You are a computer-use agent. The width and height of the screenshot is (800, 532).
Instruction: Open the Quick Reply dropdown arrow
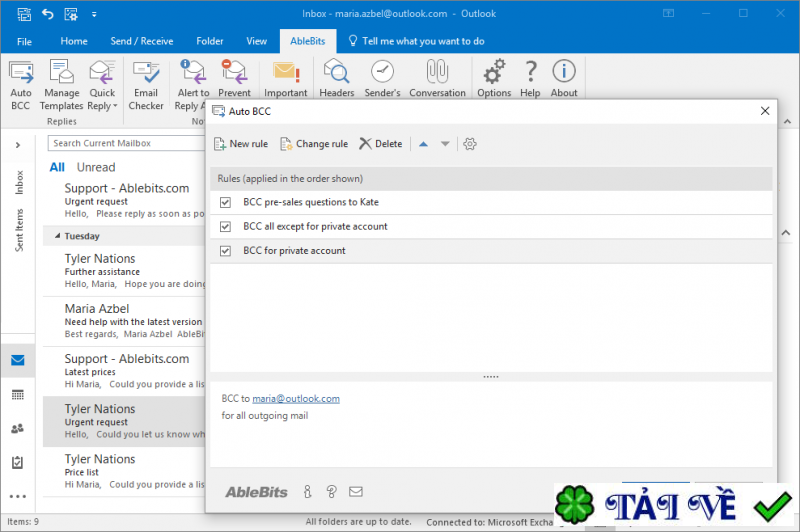(x=115, y=106)
